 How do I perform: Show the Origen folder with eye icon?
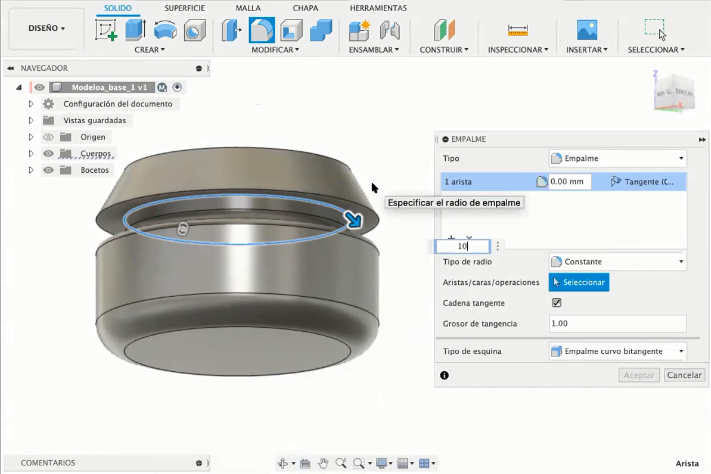click(x=47, y=137)
